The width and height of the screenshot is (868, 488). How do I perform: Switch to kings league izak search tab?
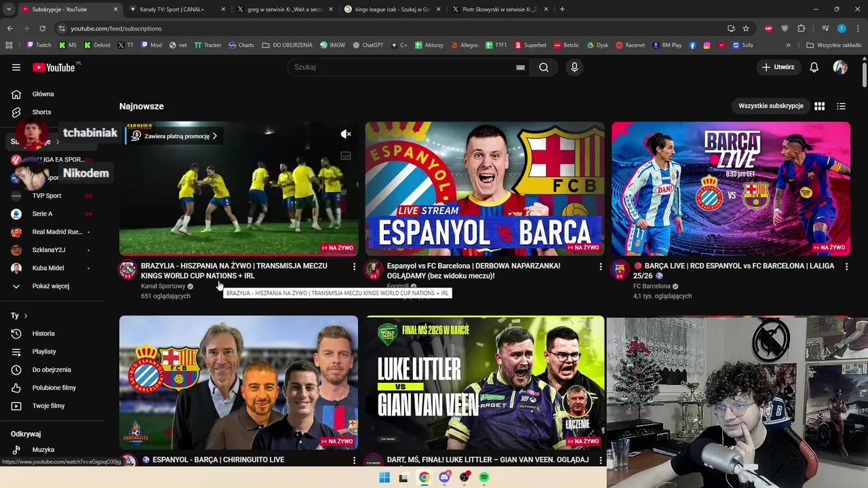(392, 9)
